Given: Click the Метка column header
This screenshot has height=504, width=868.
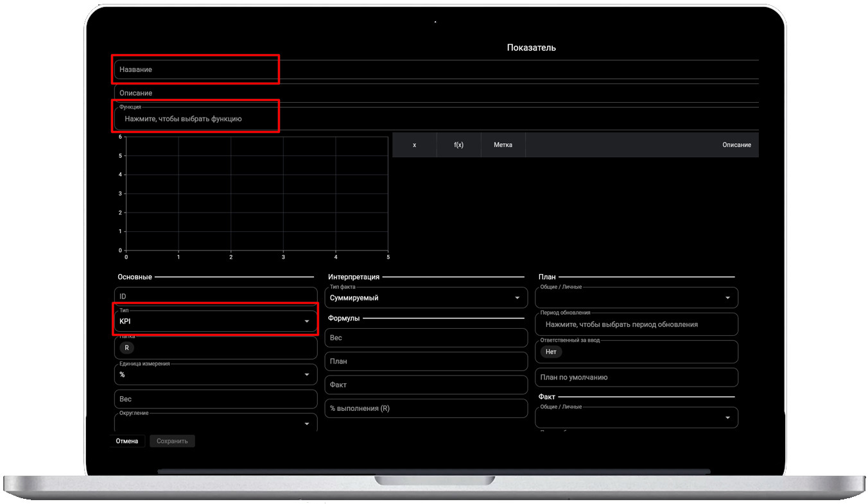Looking at the screenshot, I should pos(503,145).
